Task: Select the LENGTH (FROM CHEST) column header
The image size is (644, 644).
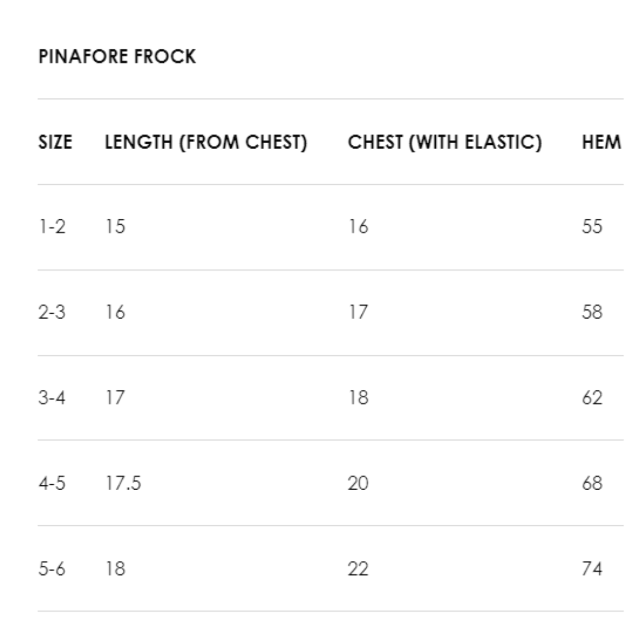Action: [x=206, y=143]
